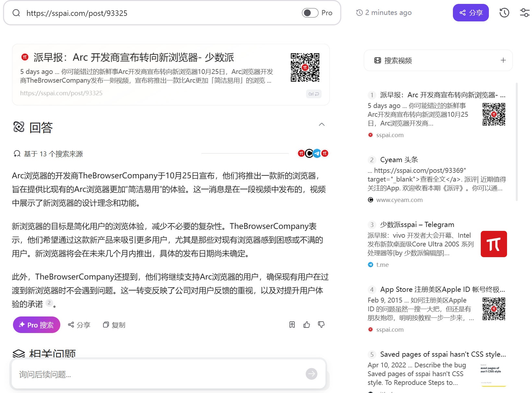Click the source favicons cluster beside sources
This screenshot has height=393, width=532.
pyautogui.click(x=313, y=153)
